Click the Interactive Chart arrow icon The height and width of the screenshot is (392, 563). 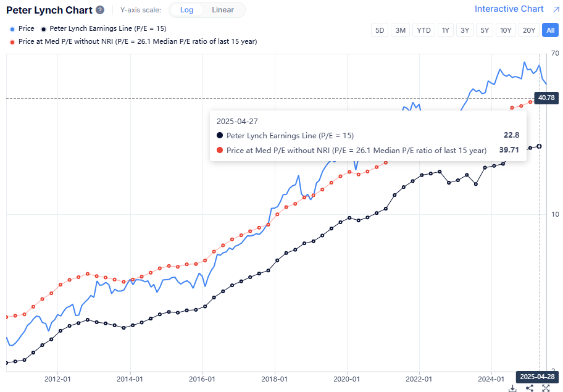pos(554,9)
